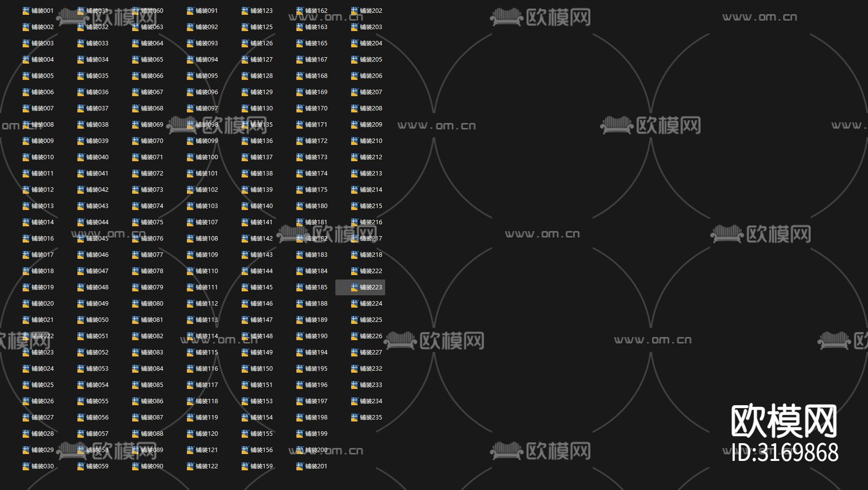
Task: Click the file name 铺装233
Action: point(371,385)
